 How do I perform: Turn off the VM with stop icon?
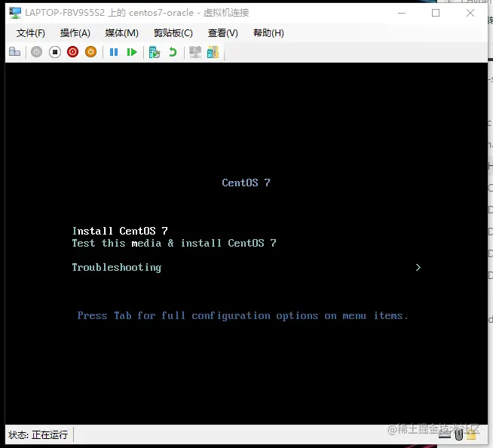[x=55, y=52]
